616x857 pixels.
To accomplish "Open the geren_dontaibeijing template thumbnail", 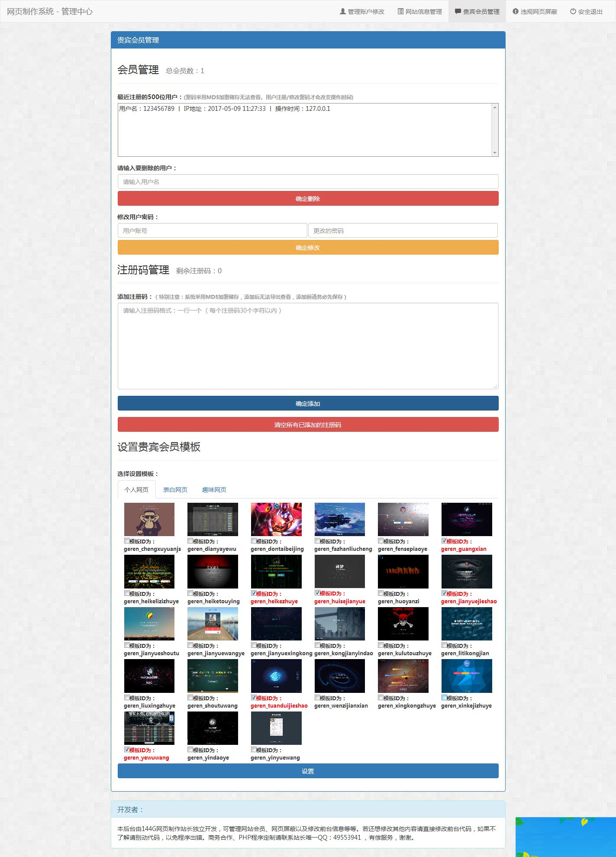I will [x=276, y=519].
